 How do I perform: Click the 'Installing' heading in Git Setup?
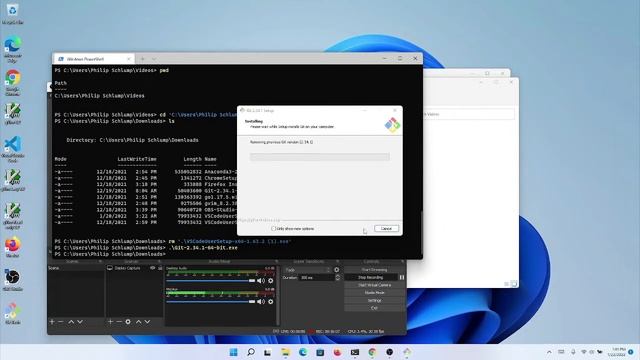pos(253,121)
